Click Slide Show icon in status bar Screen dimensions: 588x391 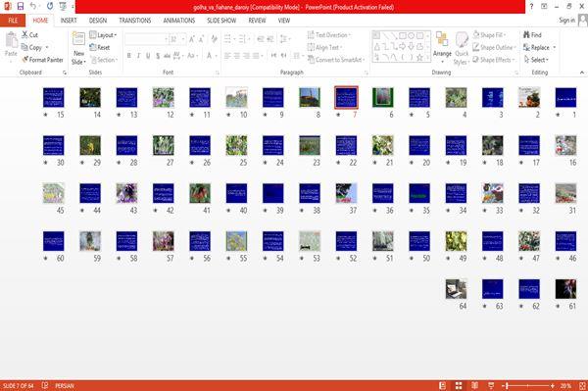pyautogui.click(x=491, y=385)
